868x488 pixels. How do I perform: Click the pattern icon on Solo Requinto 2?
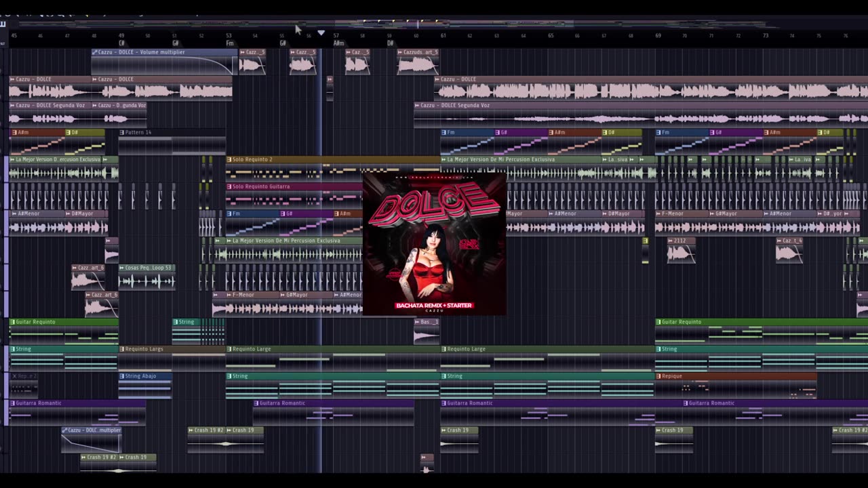pyautogui.click(x=229, y=159)
